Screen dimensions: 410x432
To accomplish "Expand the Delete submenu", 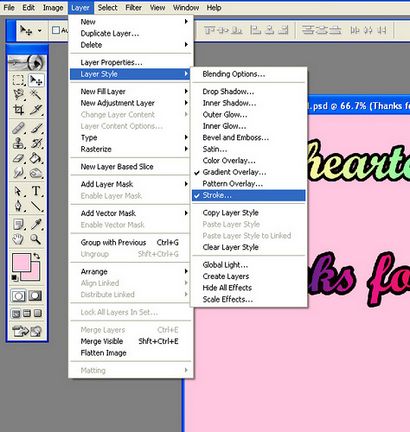I will pyautogui.click(x=131, y=45).
